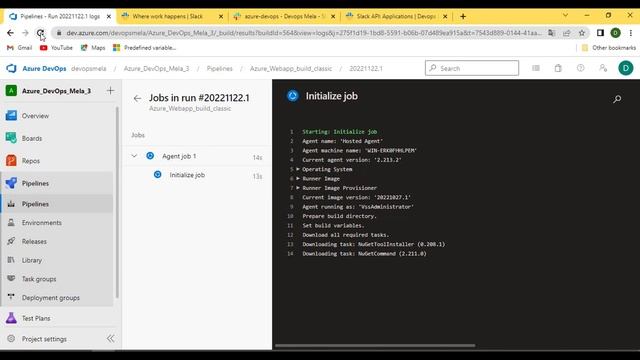This screenshot has width=640, height=360.
Task: Open Pipelines breadcrumb link
Action: point(220,69)
